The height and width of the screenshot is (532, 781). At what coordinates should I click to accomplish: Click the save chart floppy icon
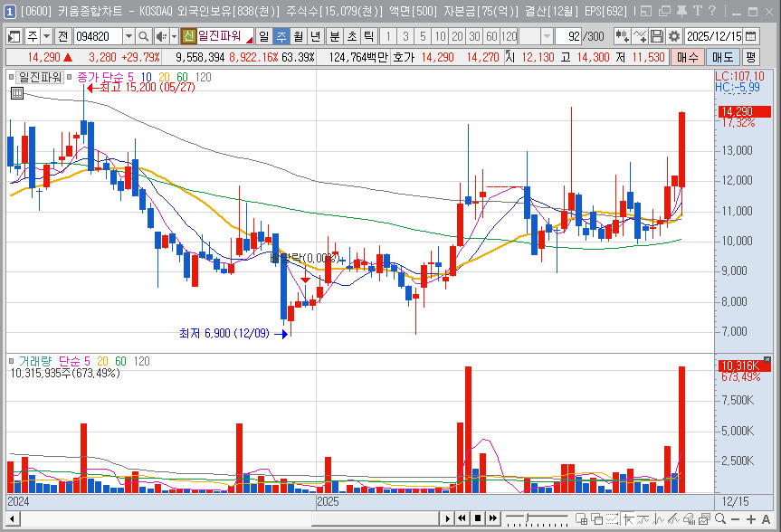657,36
